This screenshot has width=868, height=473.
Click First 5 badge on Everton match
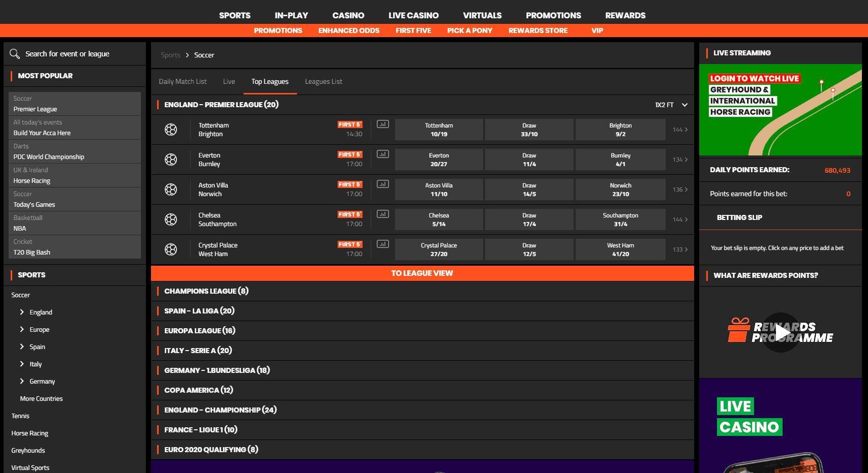coord(350,154)
